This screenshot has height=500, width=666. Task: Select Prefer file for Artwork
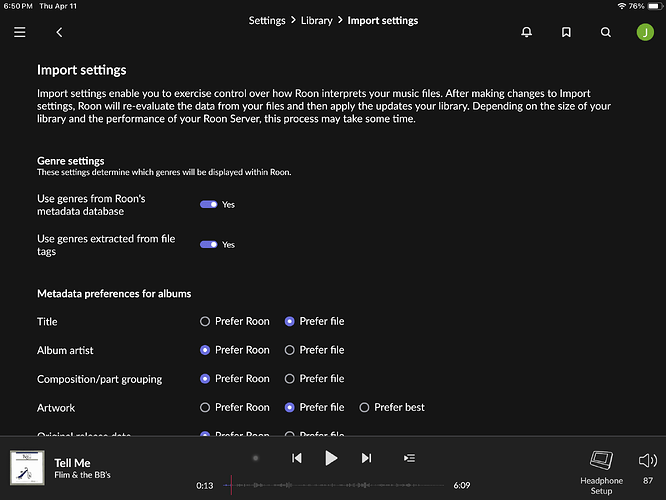[314, 407]
